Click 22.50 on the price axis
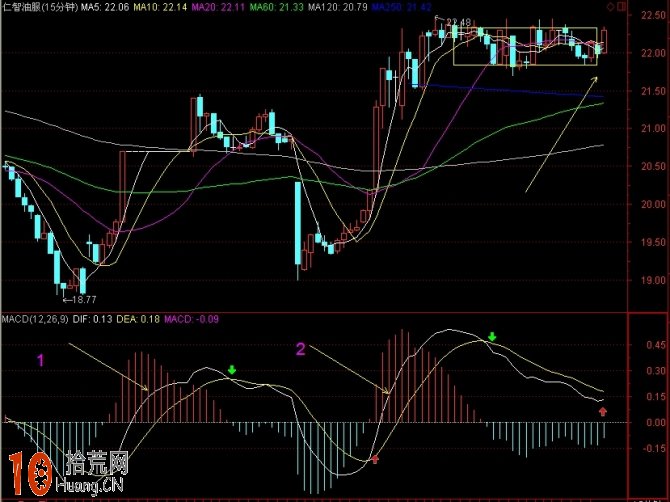The height and width of the screenshot is (502, 670). coord(653,15)
